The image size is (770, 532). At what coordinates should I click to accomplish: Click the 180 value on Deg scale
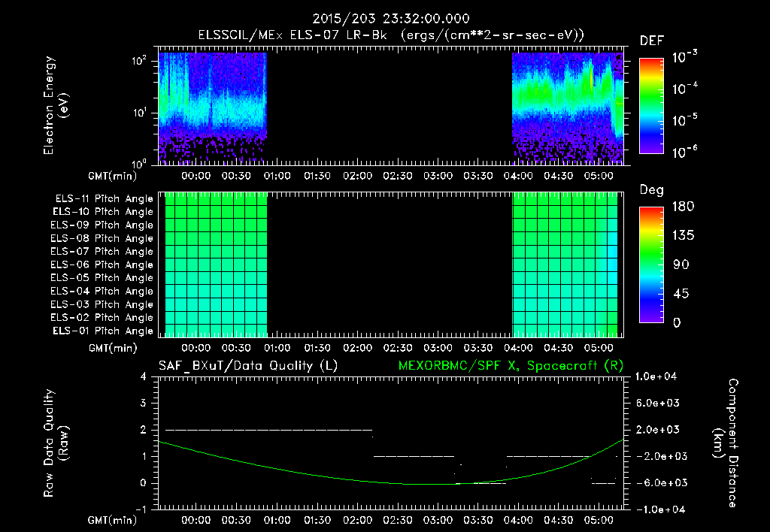[683, 207]
